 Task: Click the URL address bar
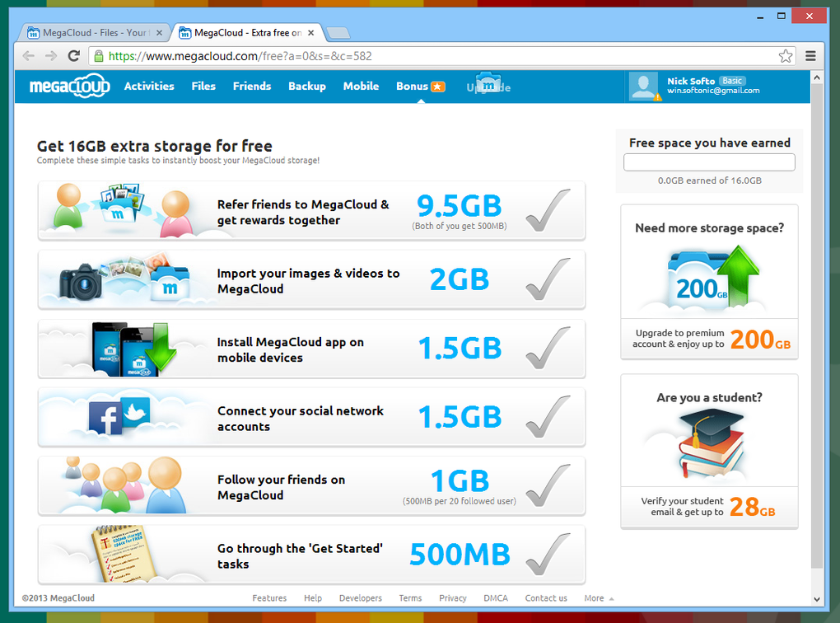coord(434,56)
